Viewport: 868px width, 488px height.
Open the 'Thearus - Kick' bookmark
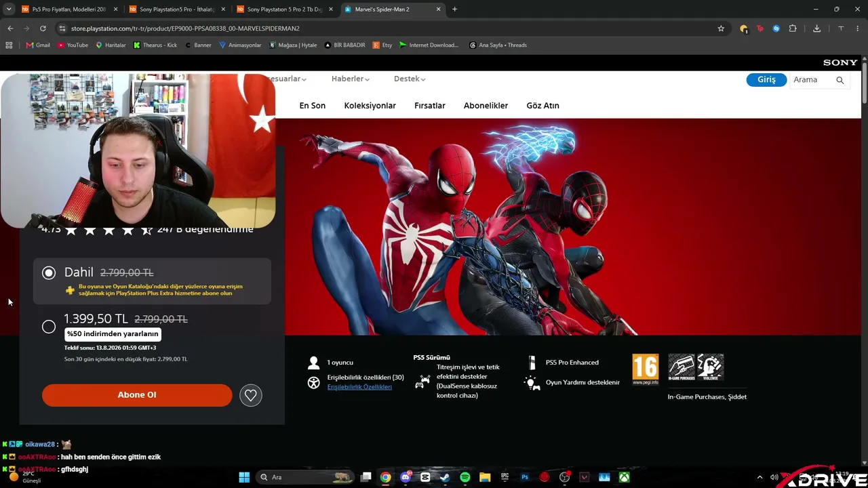point(155,45)
